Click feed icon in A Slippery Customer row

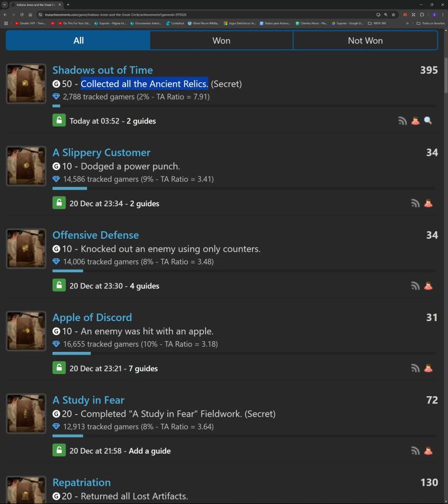point(415,204)
